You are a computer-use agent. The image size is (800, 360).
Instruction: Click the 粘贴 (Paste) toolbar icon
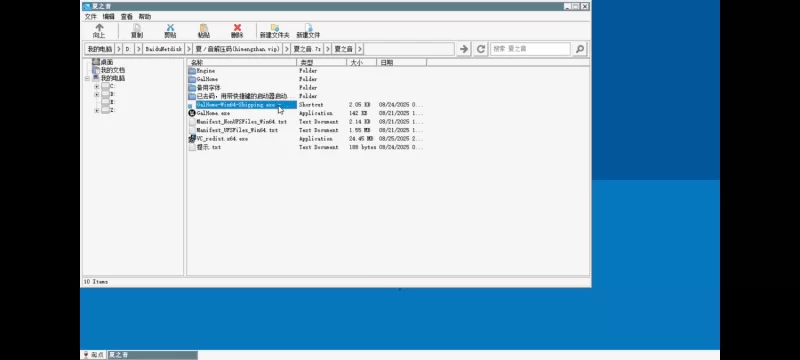click(x=204, y=28)
